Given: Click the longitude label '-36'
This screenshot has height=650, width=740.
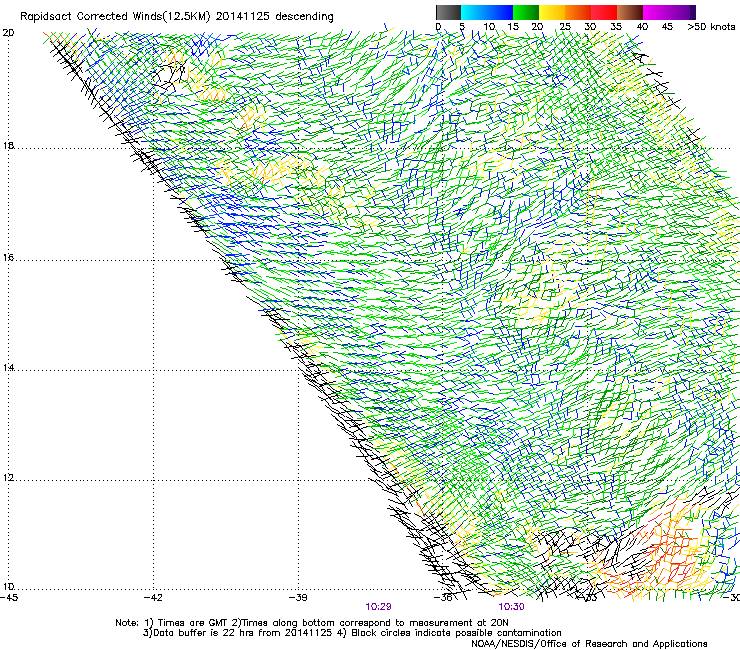Looking at the screenshot, I should coord(443,598).
